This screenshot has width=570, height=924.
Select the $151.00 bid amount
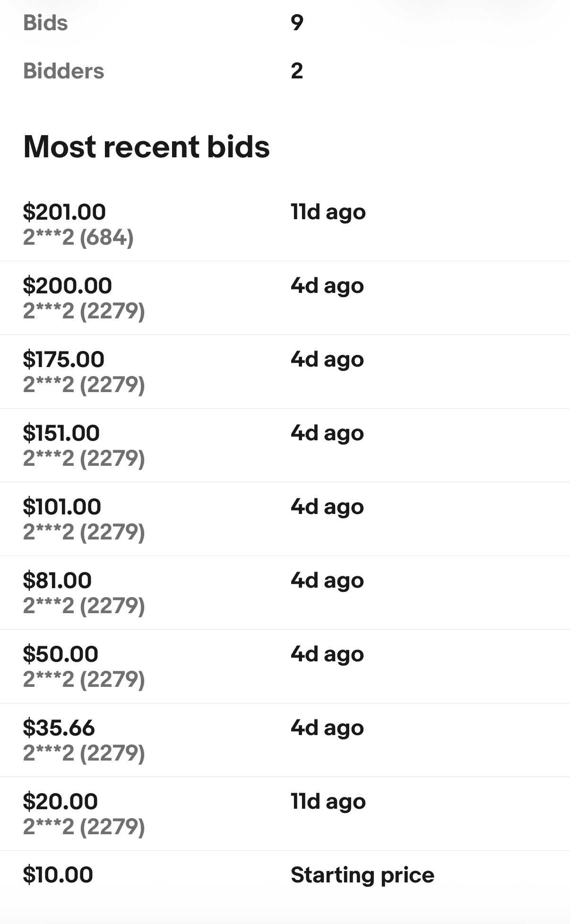point(61,433)
